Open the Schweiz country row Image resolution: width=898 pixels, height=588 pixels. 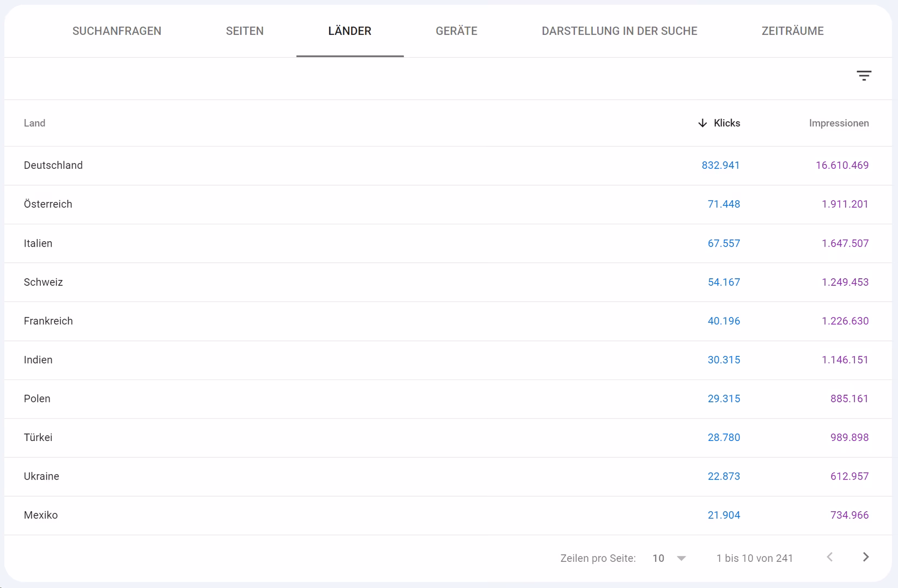coord(44,282)
